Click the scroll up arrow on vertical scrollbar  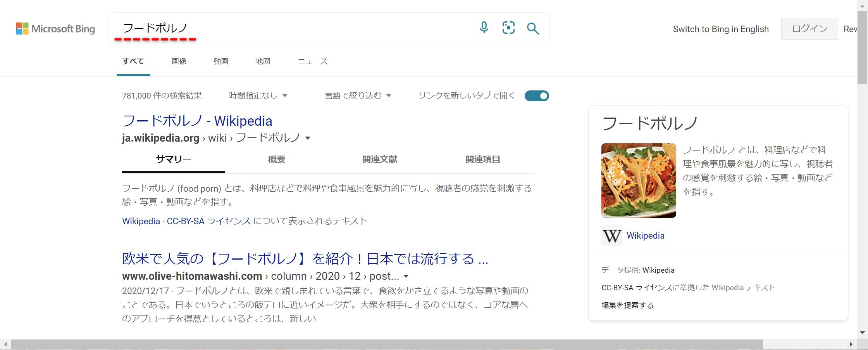tap(862, 5)
